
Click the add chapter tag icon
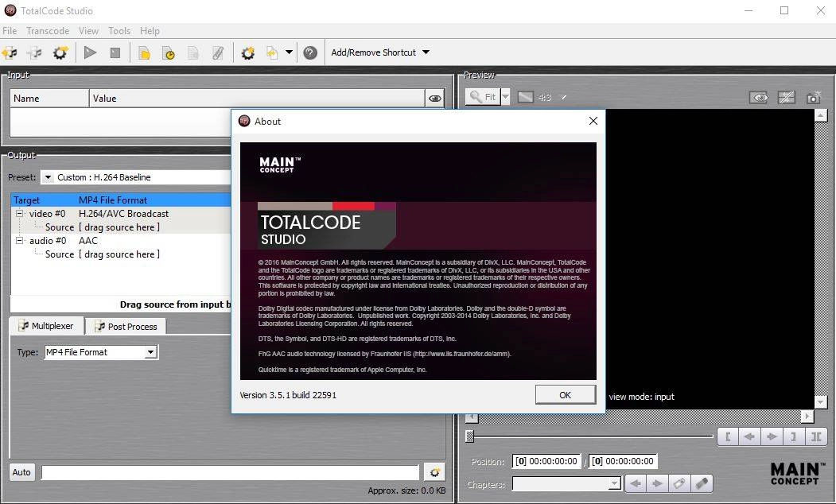pyautogui.click(x=679, y=484)
